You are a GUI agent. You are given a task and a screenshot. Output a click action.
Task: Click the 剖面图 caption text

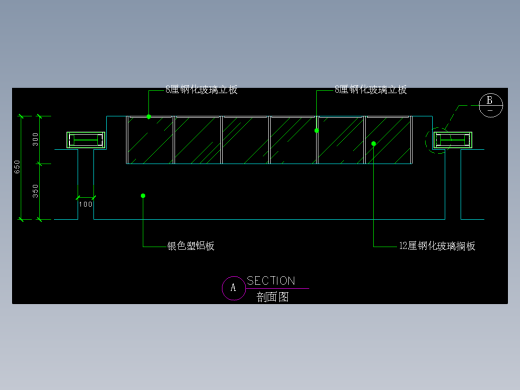coord(272,297)
